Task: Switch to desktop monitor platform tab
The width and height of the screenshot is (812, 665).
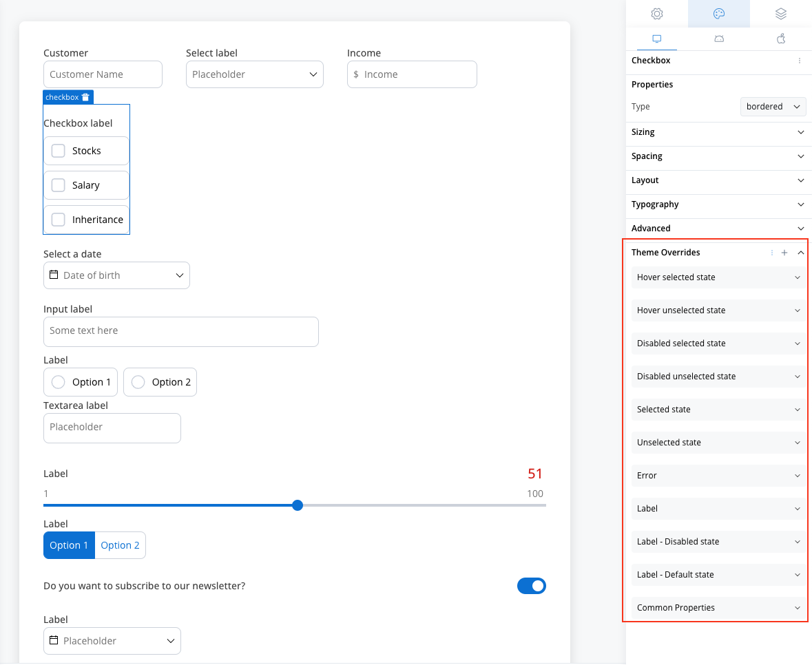Action: (x=656, y=39)
